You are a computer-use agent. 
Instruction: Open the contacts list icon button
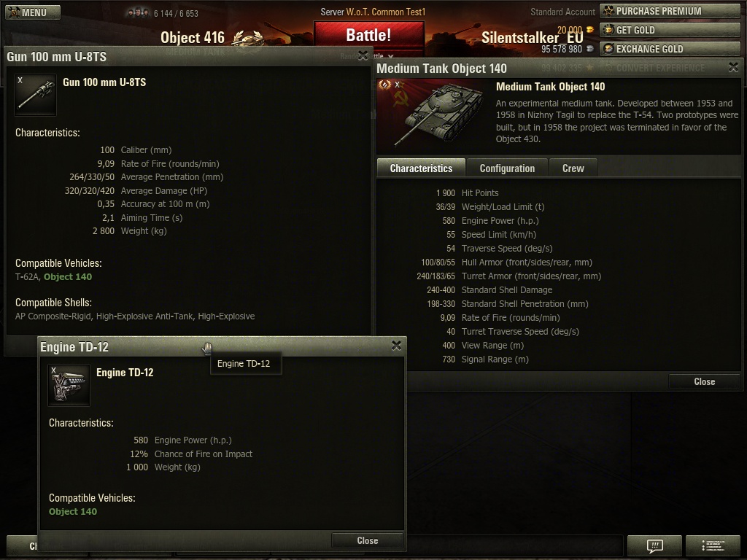[x=713, y=545]
